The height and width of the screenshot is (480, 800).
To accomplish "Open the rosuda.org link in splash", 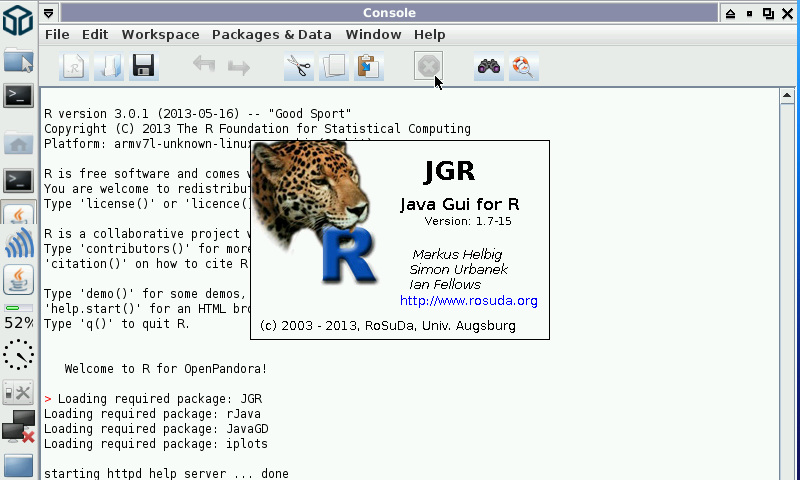I will click(x=468, y=300).
